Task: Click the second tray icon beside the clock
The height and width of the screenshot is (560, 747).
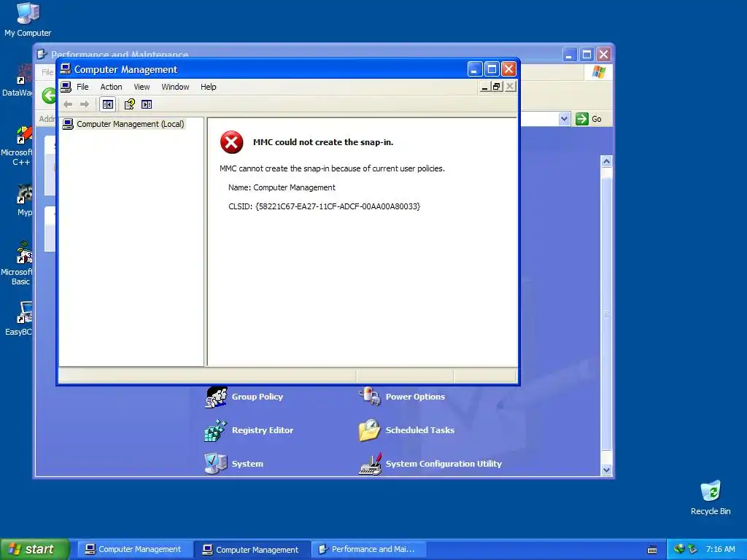Action: point(692,549)
